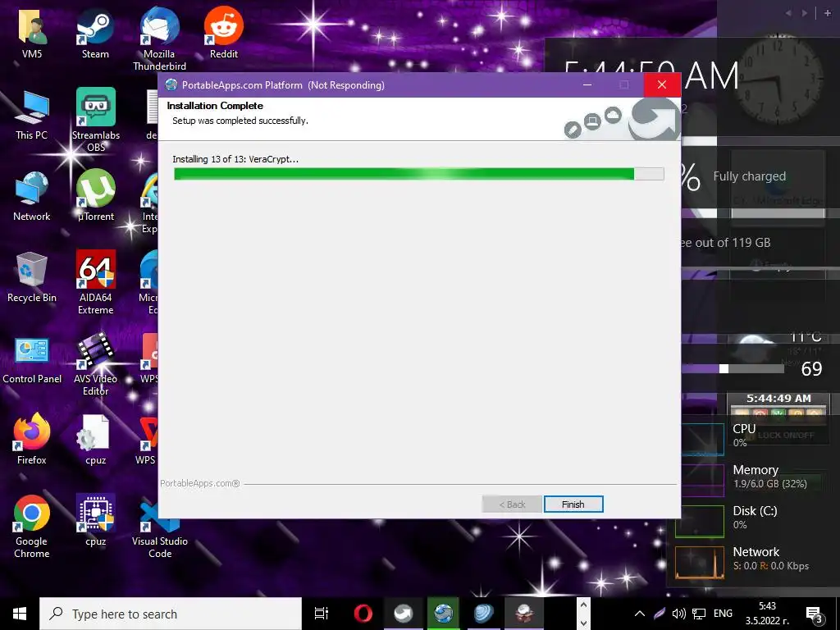Open the network status tray icon
The height and width of the screenshot is (630, 840).
(699, 614)
